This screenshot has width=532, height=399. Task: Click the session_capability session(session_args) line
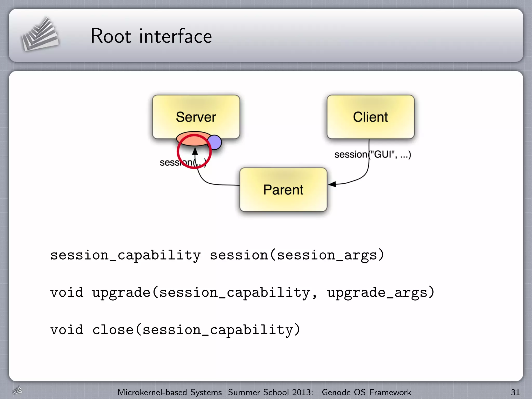point(217,255)
